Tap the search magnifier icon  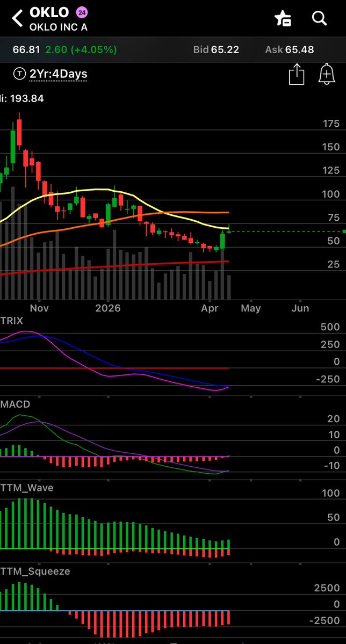[x=319, y=18]
